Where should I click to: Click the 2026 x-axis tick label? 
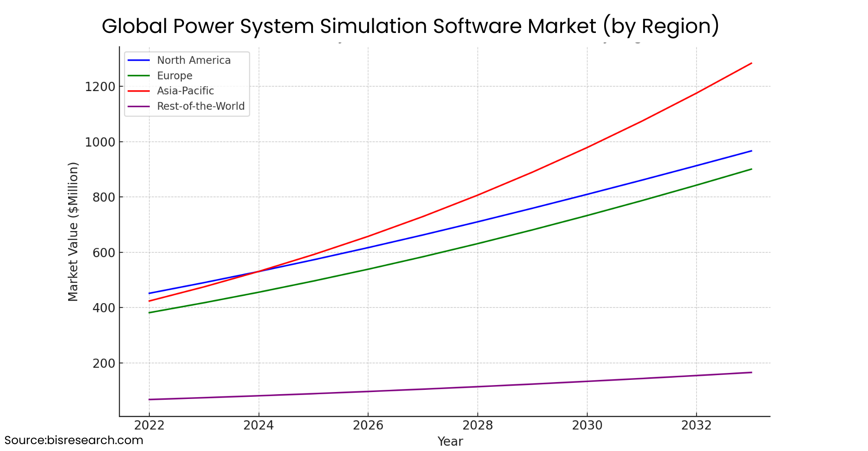(368, 425)
